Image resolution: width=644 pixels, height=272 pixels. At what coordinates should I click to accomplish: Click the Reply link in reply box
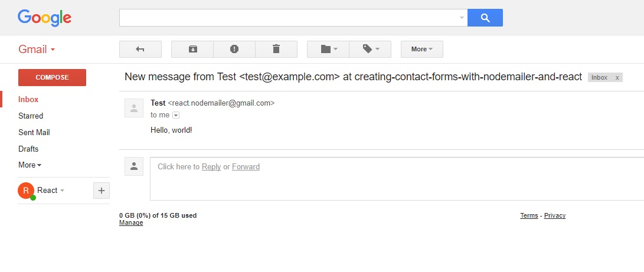point(211,167)
